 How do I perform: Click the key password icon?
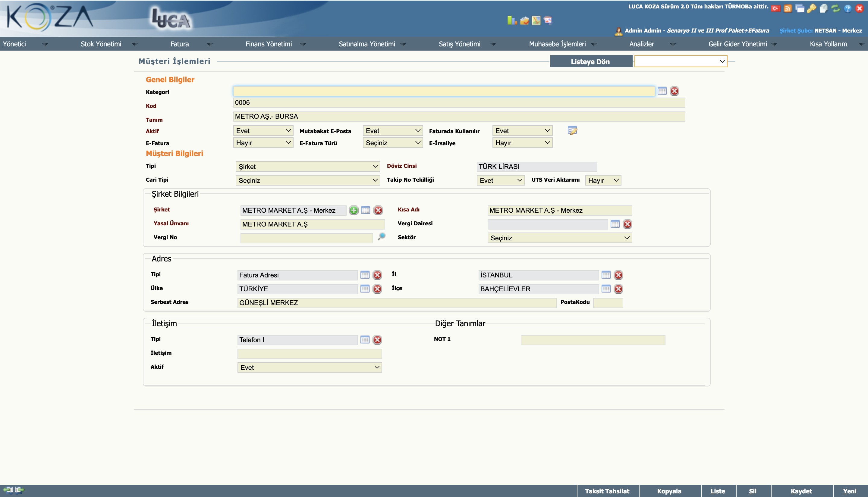pos(812,8)
